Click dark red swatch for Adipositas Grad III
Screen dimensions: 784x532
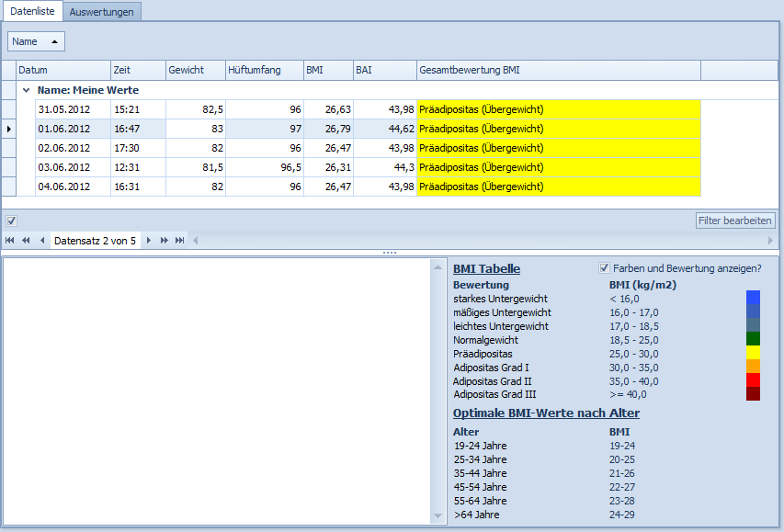[753, 393]
